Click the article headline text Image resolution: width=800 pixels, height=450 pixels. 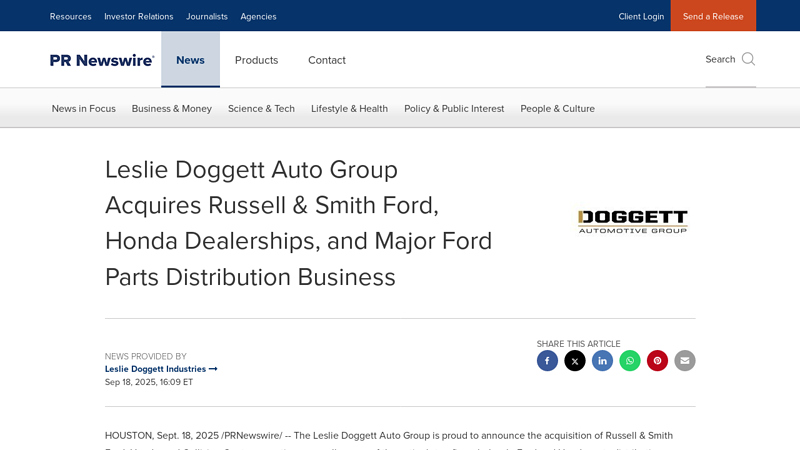pos(298,223)
